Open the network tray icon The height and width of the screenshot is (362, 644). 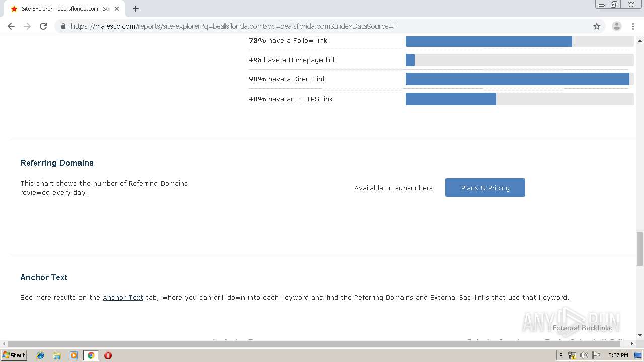pyautogui.click(x=572, y=355)
